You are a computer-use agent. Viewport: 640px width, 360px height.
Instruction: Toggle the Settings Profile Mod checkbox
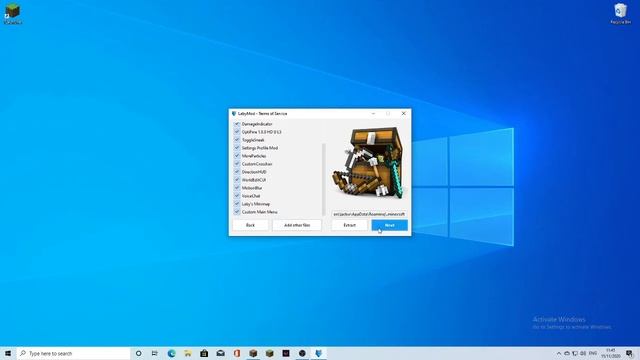pyautogui.click(x=237, y=148)
